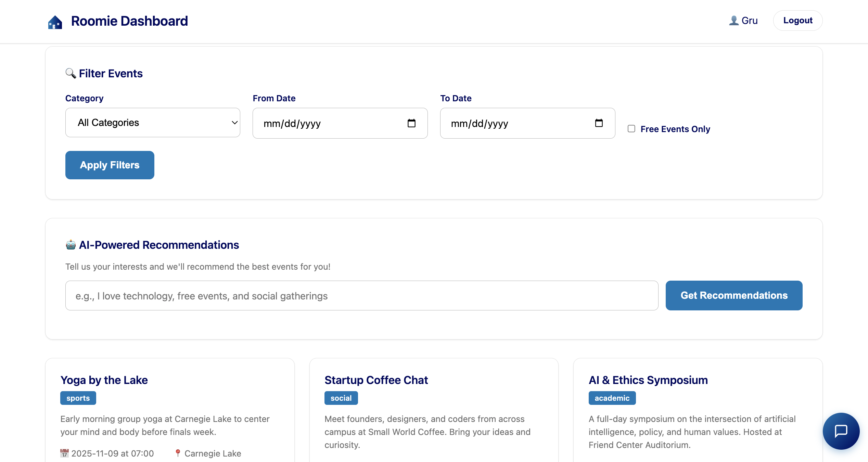Open the To Date calendar picker icon
Viewport: 868px width, 462px height.
point(599,123)
